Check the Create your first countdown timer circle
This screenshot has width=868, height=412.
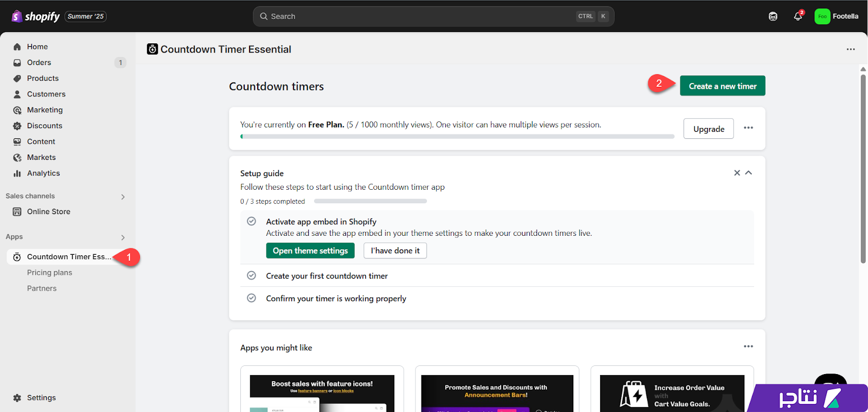pyautogui.click(x=252, y=275)
